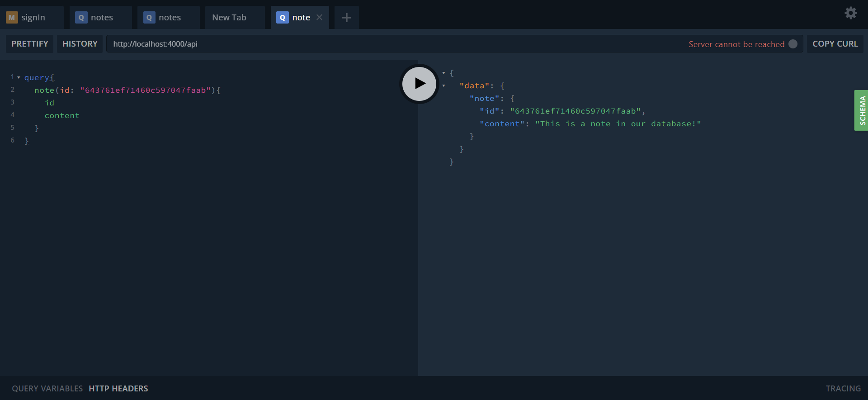Click the server status indicator circle

coord(793,44)
